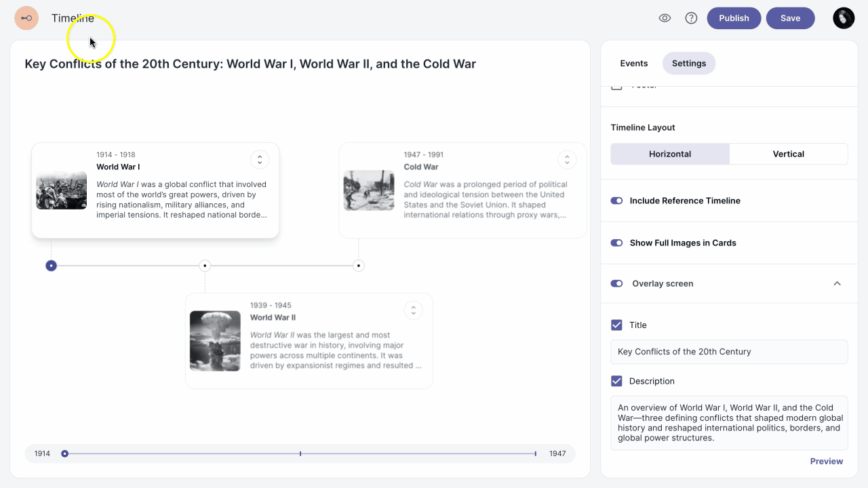Screen dimensions: 868x488
Task: Uncheck the Description checkbox
Action: point(616,381)
